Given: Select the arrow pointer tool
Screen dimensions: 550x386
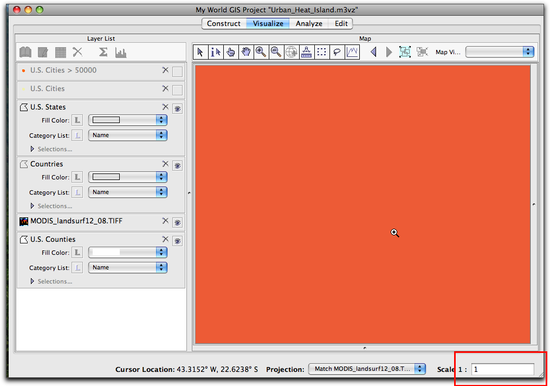Looking at the screenshot, I should coord(200,52).
